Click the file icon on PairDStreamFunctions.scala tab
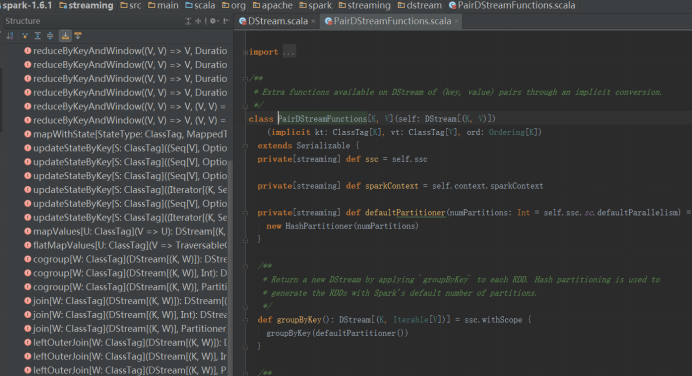The height and width of the screenshot is (376, 692). [x=328, y=21]
